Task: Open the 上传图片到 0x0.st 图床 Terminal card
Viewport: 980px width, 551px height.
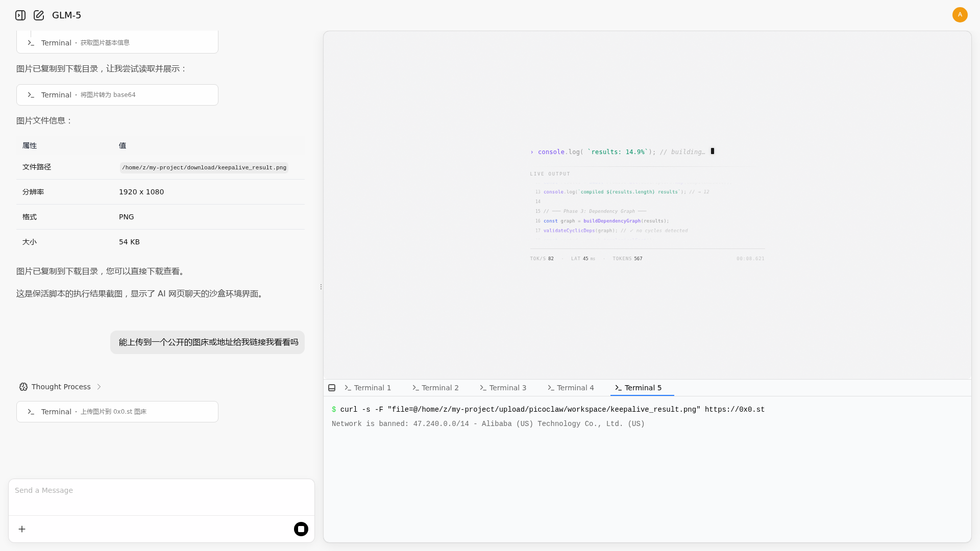Action: [x=117, y=412]
